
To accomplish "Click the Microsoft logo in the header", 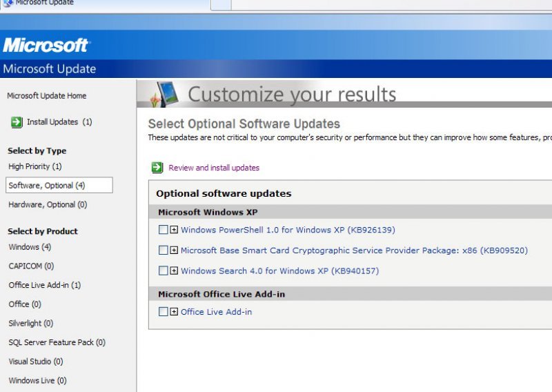I will click(46, 45).
